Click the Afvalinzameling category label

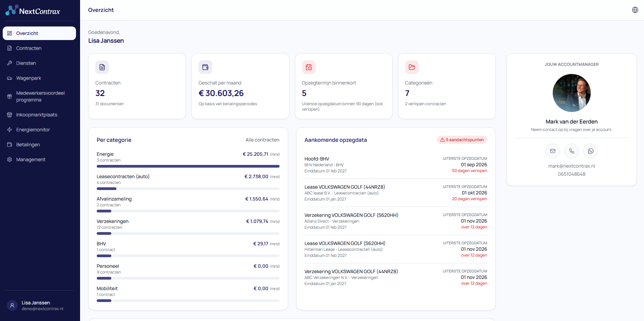pos(114,199)
